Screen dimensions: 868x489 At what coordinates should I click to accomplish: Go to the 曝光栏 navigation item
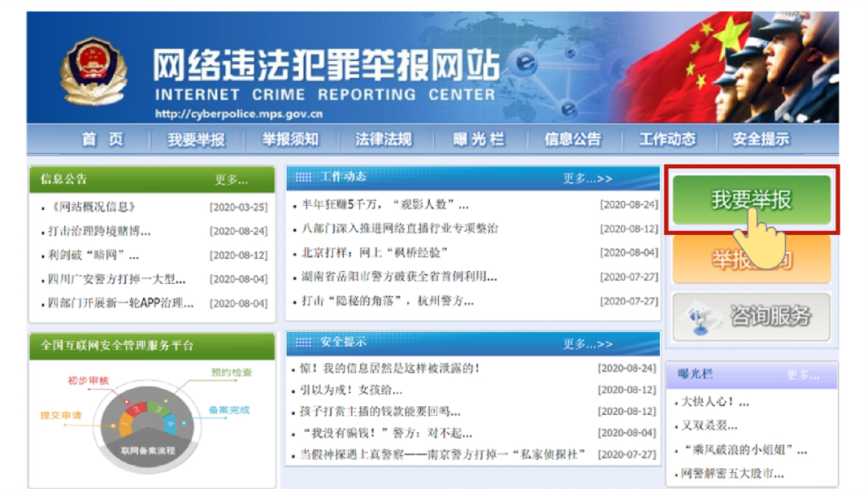(x=478, y=139)
